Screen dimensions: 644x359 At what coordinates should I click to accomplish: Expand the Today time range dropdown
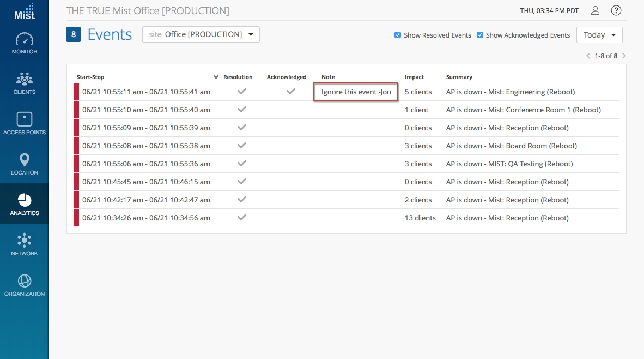pos(599,35)
